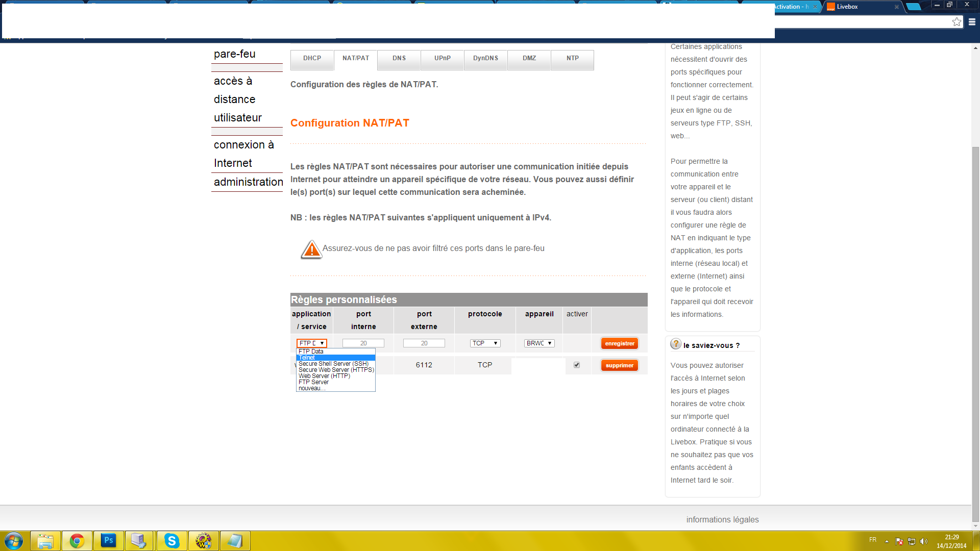Open the Chrome menu (hamburger icon)
Viewport: 980px width, 551px height.
click(972, 22)
